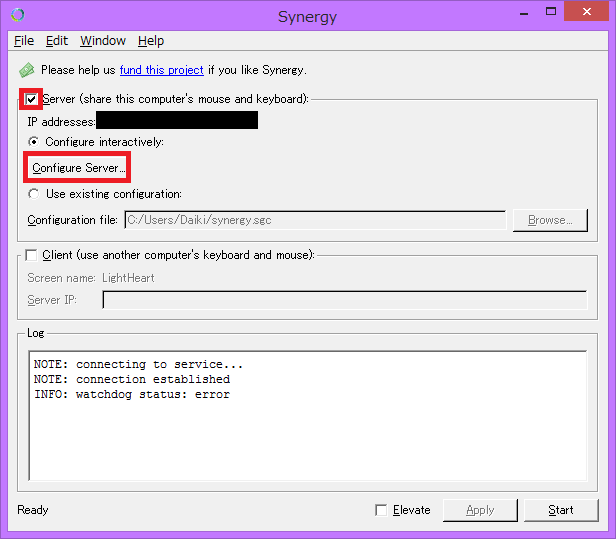This screenshot has height=539, width=616.
Task: Start the Synergy server
Action: [561, 510]
